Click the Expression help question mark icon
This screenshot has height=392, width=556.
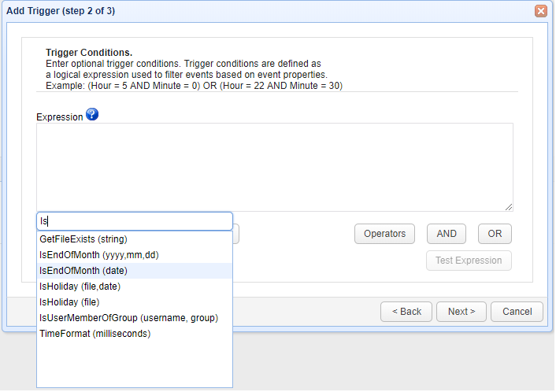coord(92,115)
